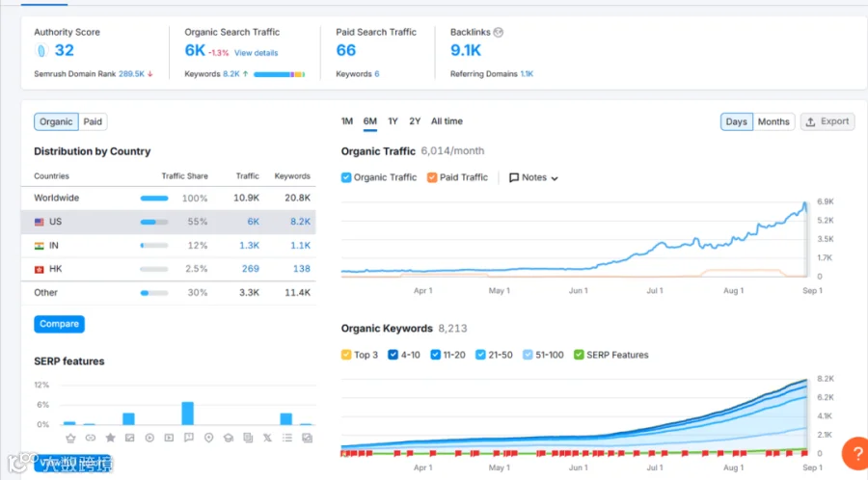Image resolution: width=868 pixels, height=480 pixels.
Task: Click the orange help question mark bubble
Action: click(855, 453)
